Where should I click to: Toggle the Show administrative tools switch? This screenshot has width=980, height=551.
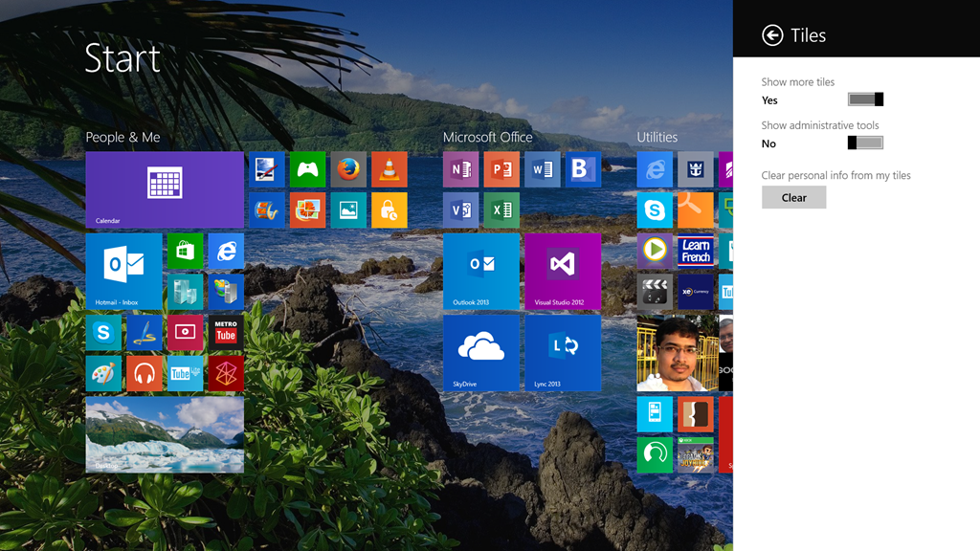click(x=865, y=143)
